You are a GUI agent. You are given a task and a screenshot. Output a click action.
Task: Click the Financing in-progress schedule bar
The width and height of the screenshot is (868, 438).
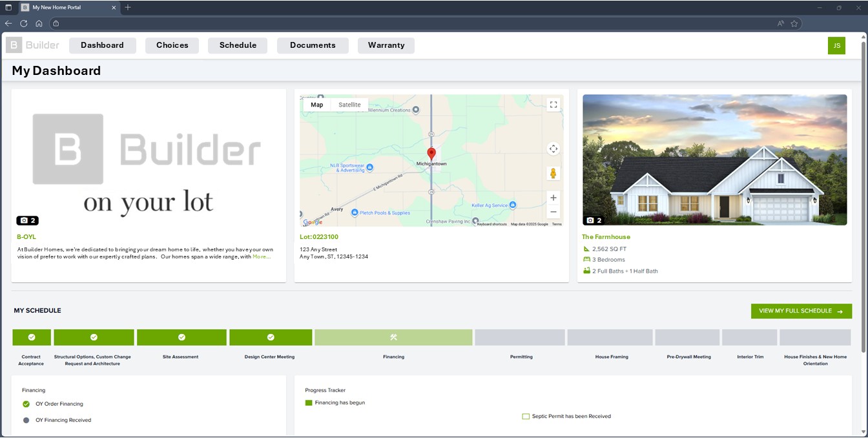click(x=393, y=337)
